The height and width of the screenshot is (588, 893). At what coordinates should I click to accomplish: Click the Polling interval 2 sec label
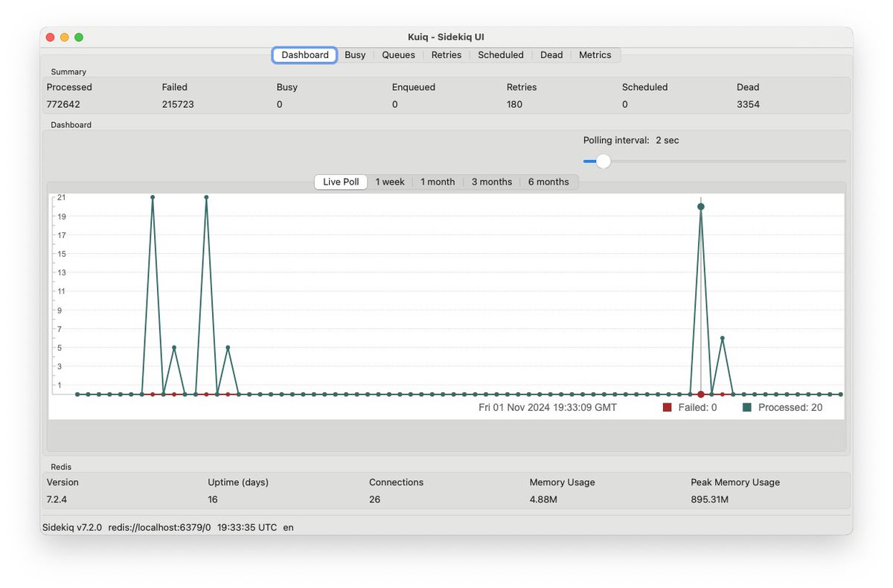(x=631, y=140)
